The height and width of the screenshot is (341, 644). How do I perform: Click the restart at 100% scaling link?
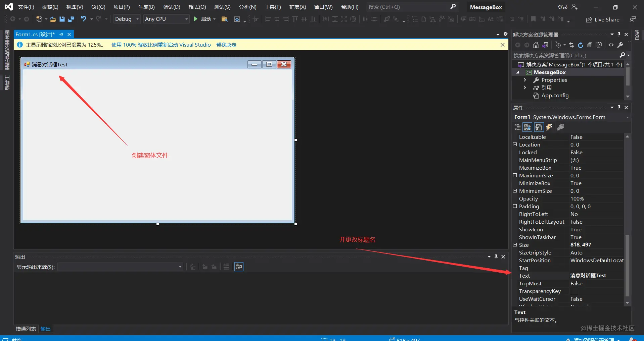click(x=161, y=45)
